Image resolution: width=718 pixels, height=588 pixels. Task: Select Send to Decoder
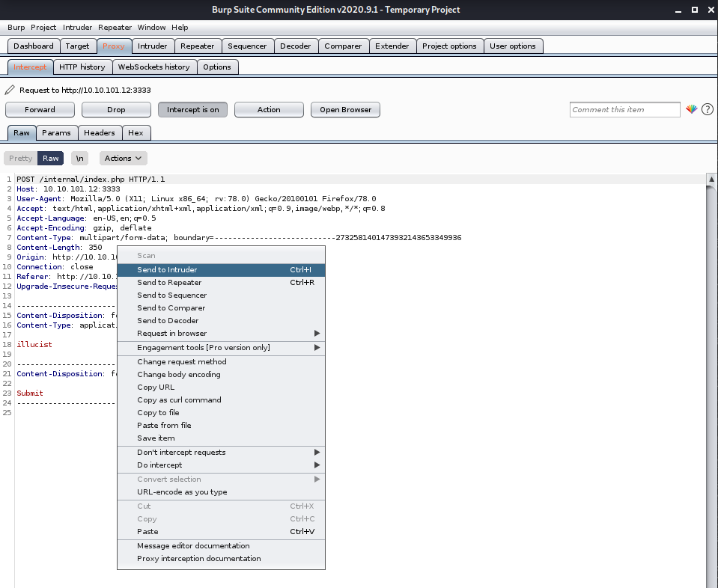click(221, 321)
